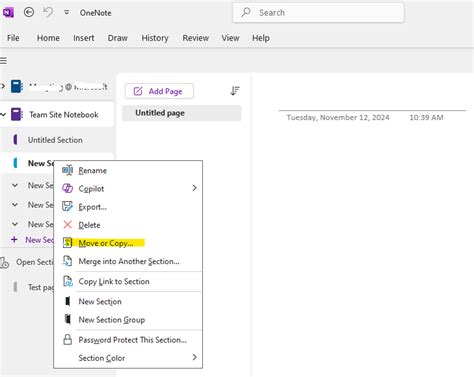Click the Copy Link to Section icon
The height and width of the screenshot is (377, 474).
click(x=68, y=281)
